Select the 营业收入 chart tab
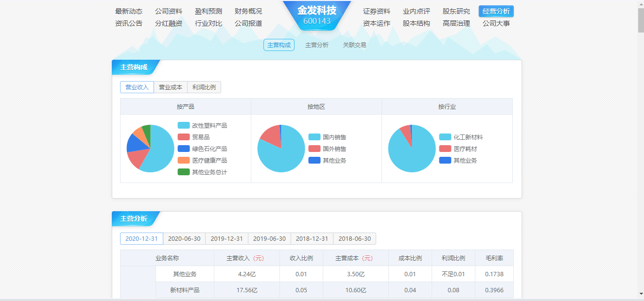The width and height of the screenshot is (644, 301). point(137,87)
